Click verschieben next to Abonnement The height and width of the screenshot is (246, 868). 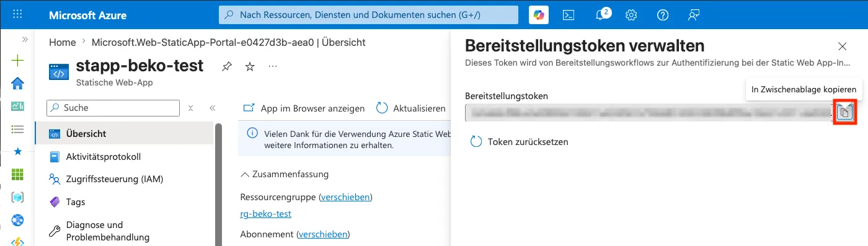[323, 234]
